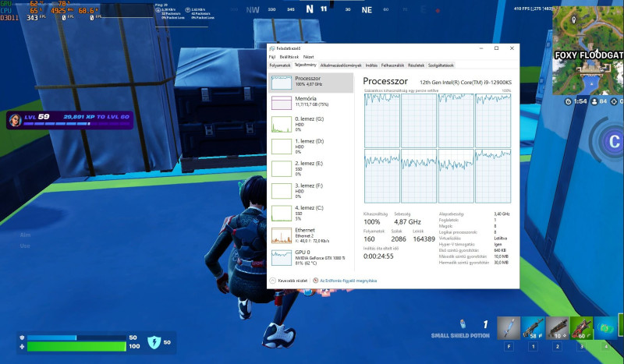Click the Task Manager title bar icon

pos(272,48)
